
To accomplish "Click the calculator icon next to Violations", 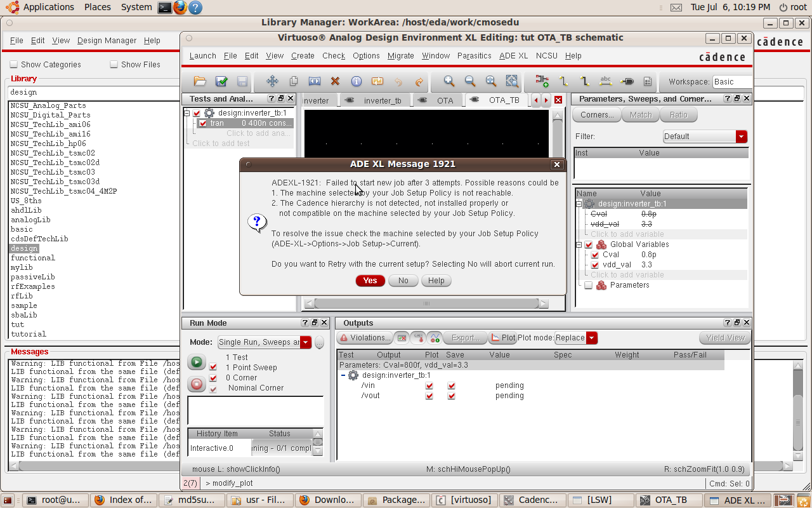I will [x=402, y=338].
